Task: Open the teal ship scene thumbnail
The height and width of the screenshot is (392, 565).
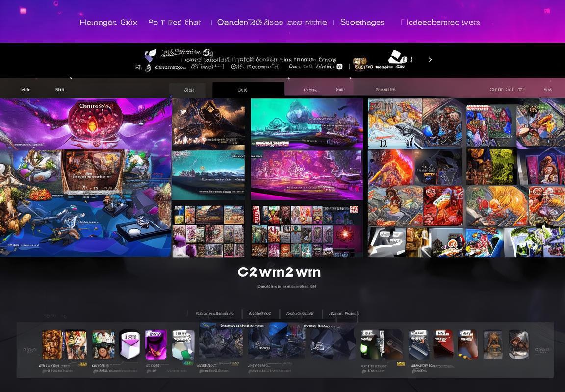Action: click(x=307, y=124)
